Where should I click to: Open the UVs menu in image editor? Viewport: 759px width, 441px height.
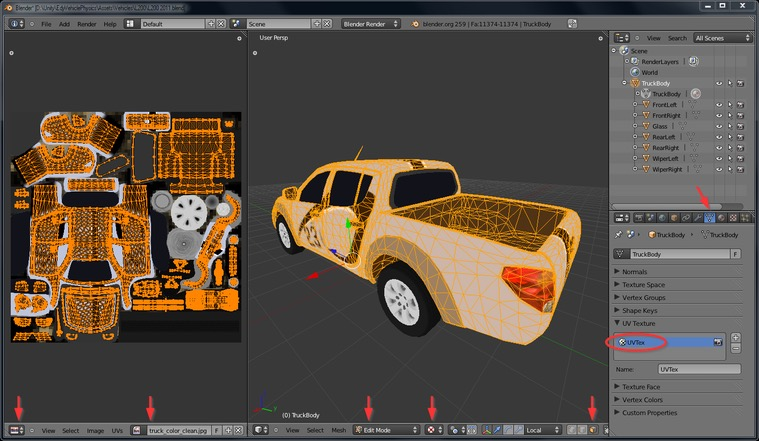click(x=117, y=430)
